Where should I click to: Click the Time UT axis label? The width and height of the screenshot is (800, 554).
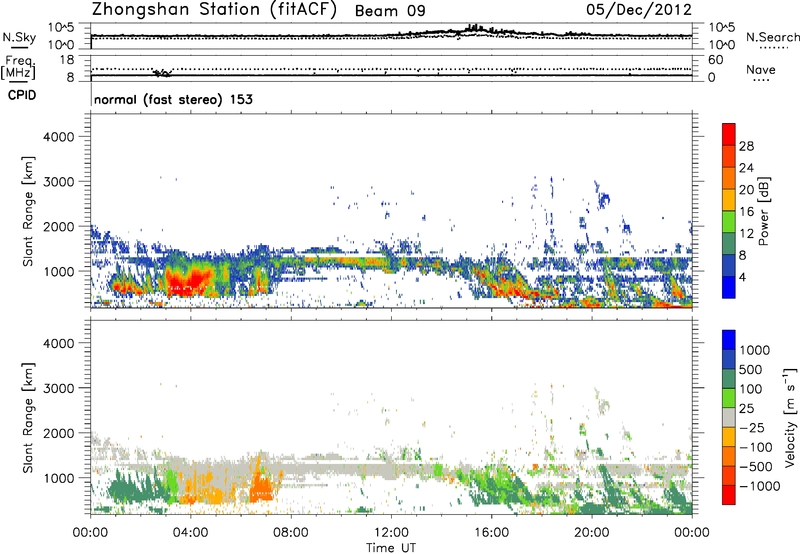pyautogui.click(x=391, y=548)
